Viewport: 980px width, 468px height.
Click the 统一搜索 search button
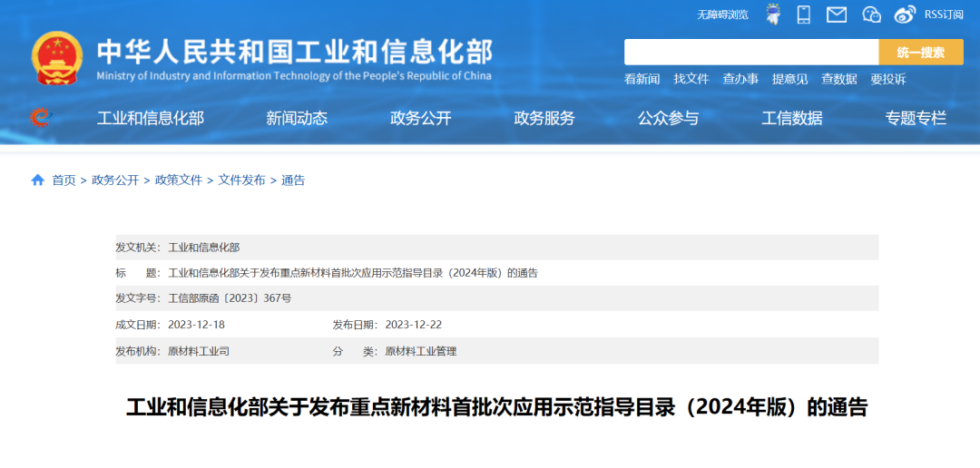[x=921, y=53]
